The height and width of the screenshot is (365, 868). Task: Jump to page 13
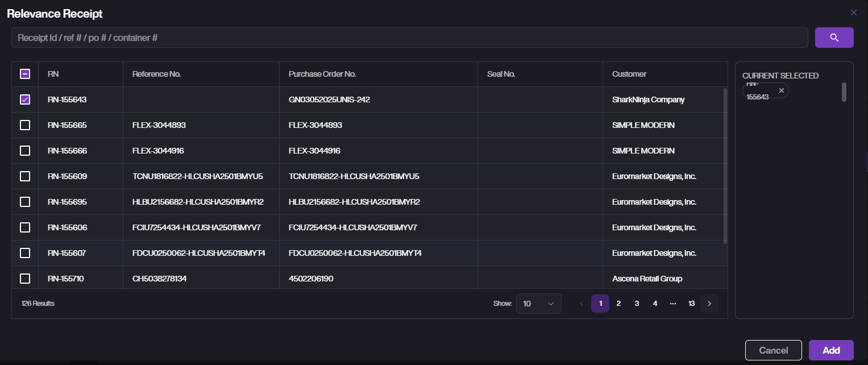(x=691, y=304)
